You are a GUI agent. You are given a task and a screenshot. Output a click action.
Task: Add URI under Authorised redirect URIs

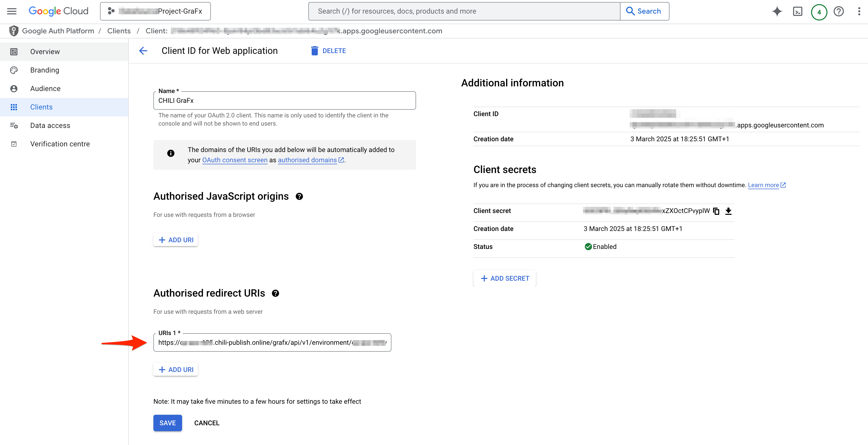[175, 370]
